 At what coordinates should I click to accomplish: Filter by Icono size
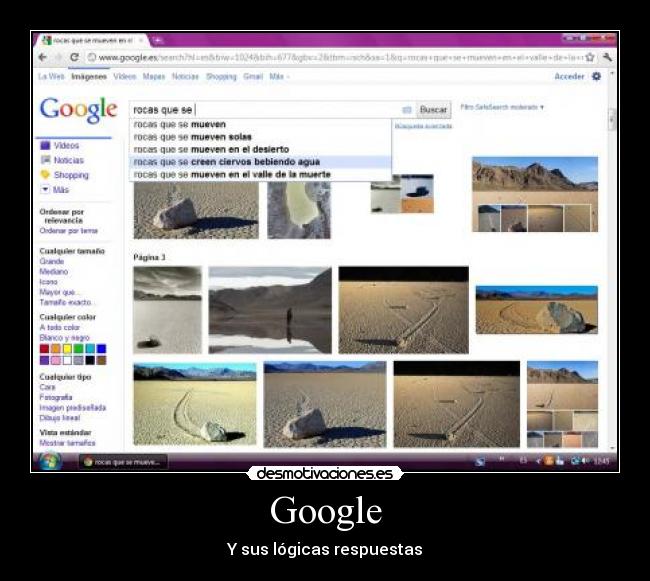pyautogui.click(x=49, y=282)
